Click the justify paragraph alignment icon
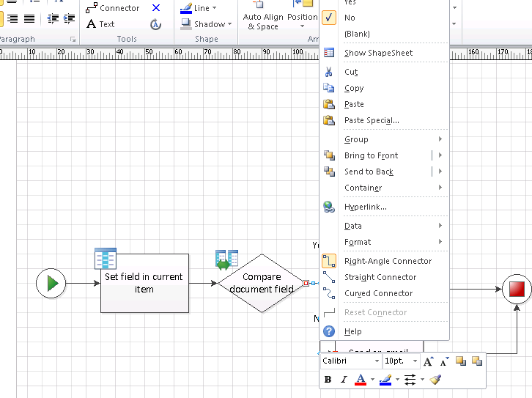 [29, 18]
